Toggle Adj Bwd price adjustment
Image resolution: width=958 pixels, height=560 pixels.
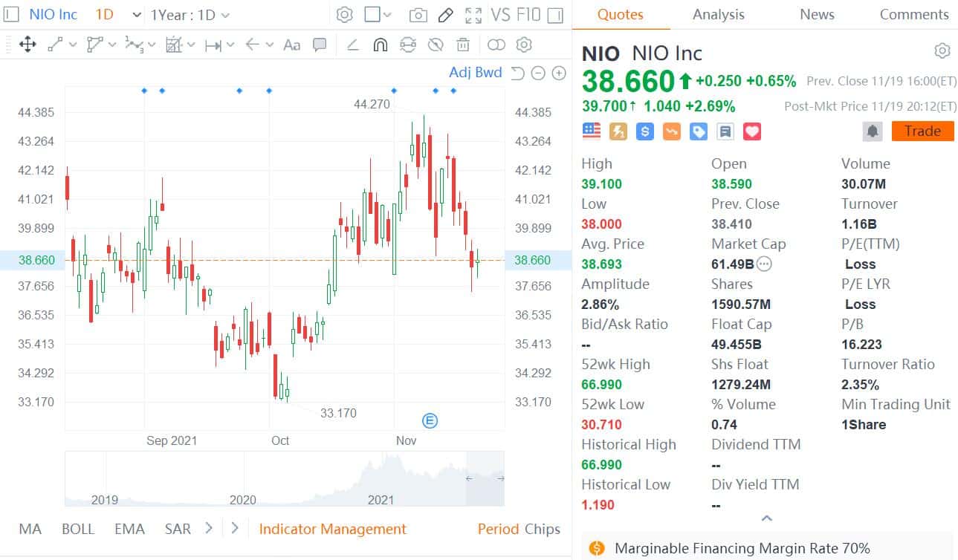coord(475,73)
